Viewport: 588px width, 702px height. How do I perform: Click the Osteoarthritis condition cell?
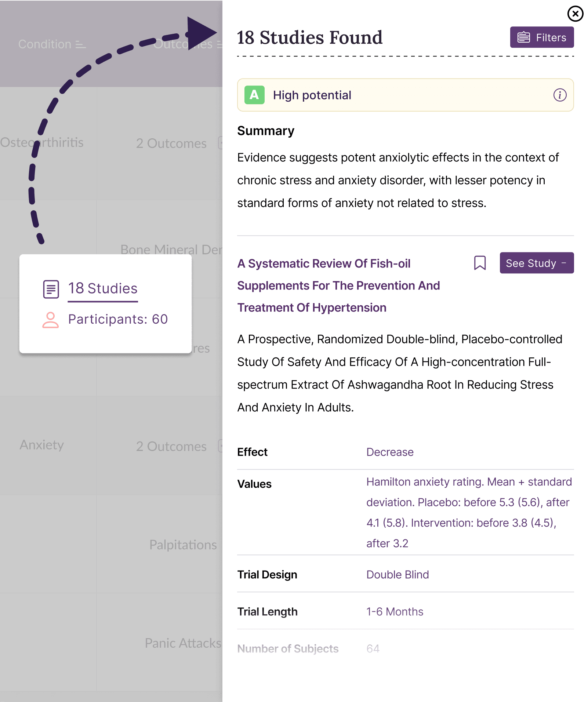tap(42, 143)
